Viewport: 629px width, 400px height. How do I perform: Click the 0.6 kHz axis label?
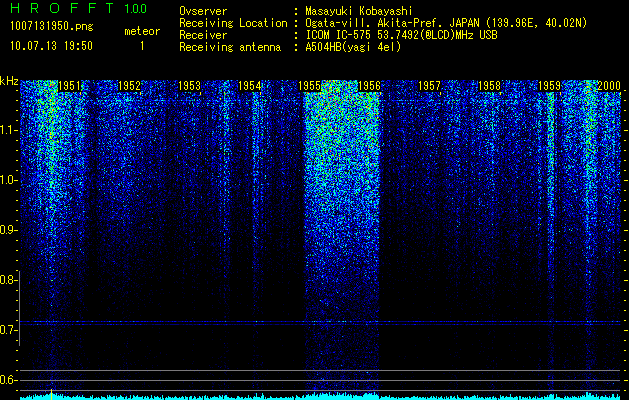[x=7, y=380]
